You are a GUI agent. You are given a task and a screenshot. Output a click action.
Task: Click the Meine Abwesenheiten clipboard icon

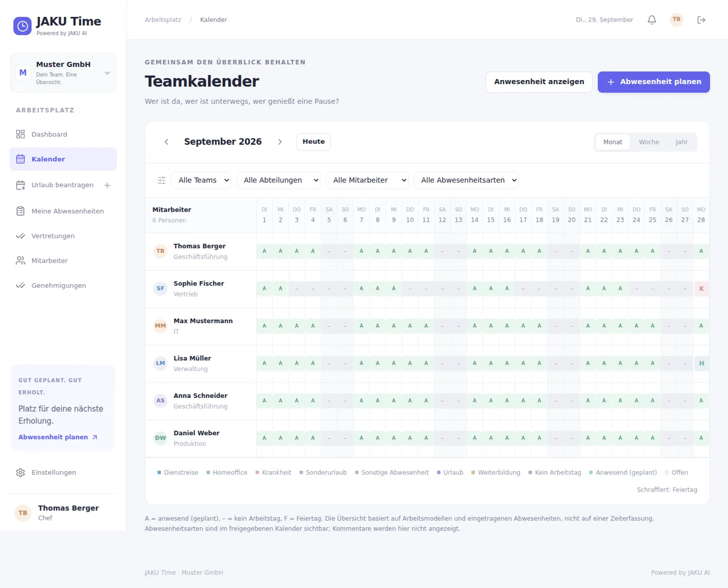(20, 211)
